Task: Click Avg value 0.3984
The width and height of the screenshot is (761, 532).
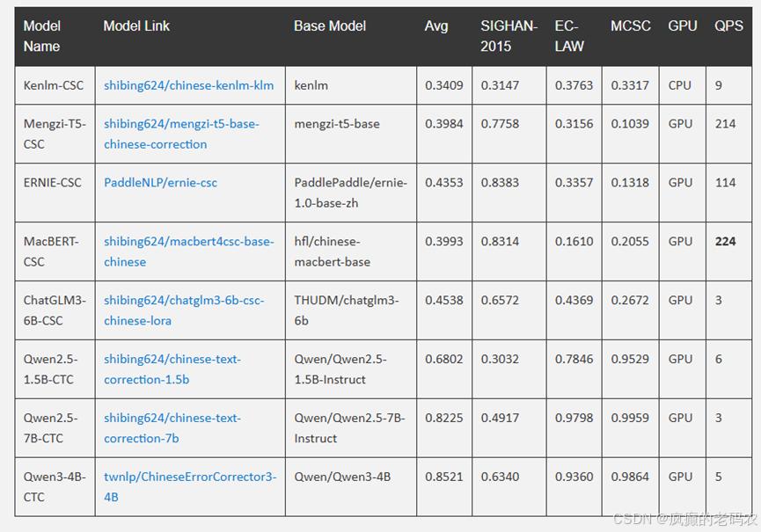Action: (444, 124)
